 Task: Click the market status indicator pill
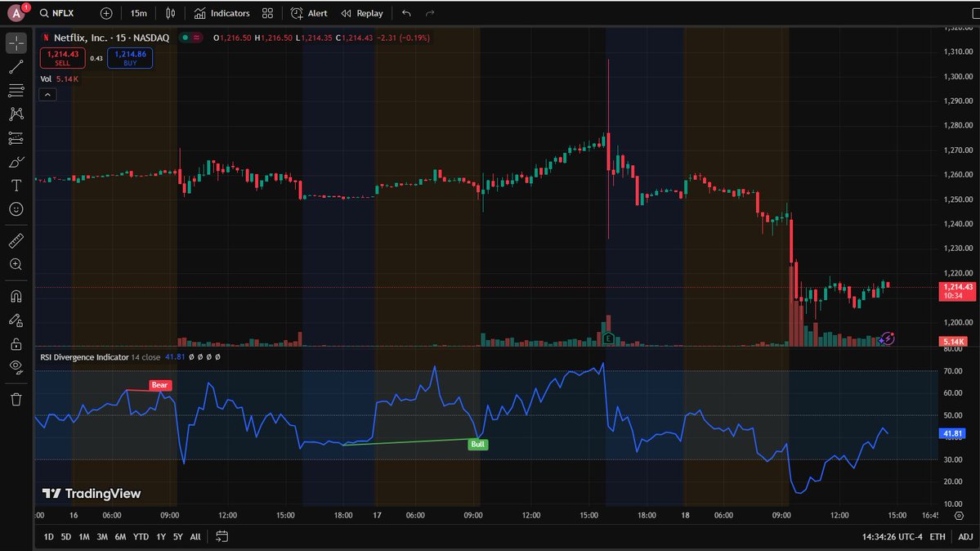(x=190, y=38)
